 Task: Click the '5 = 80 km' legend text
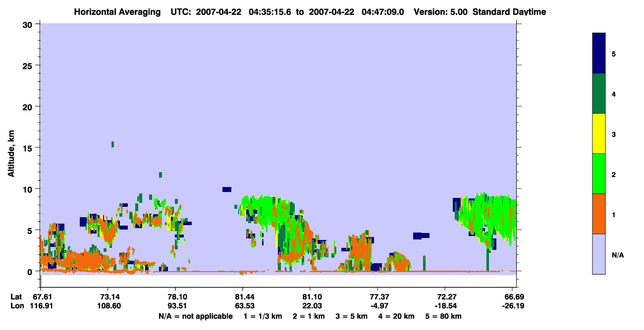pos(443,316)
